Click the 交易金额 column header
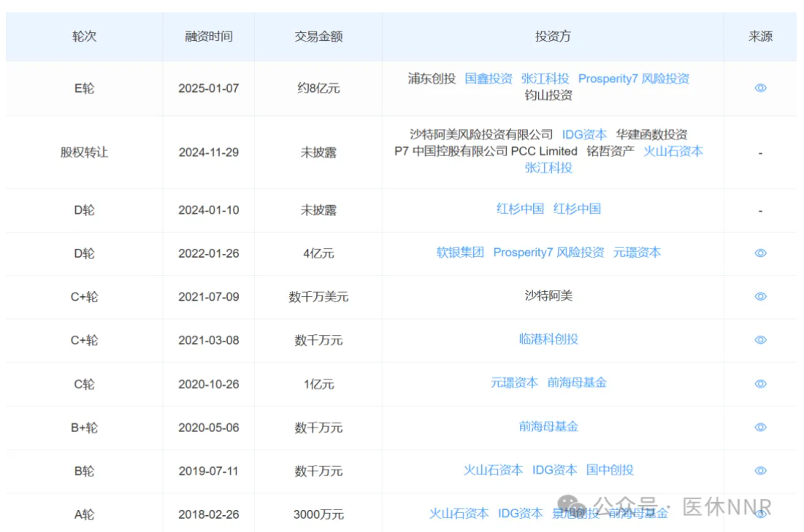The height and width of the screenshot is (532, 804). point(318,36)
